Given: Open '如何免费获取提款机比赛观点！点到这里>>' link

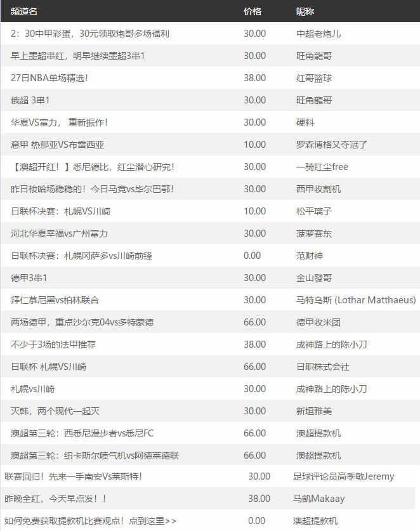Looking at the screenshot, I should 91,521.
